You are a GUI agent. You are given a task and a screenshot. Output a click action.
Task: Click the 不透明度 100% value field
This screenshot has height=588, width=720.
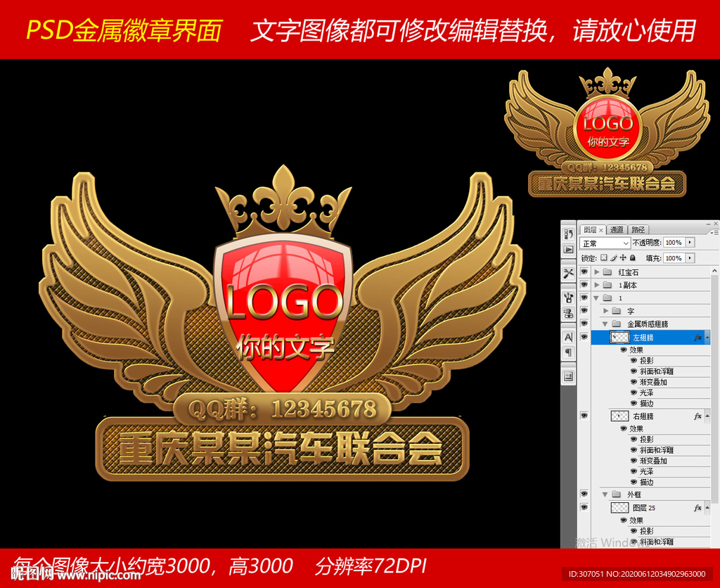674,243
